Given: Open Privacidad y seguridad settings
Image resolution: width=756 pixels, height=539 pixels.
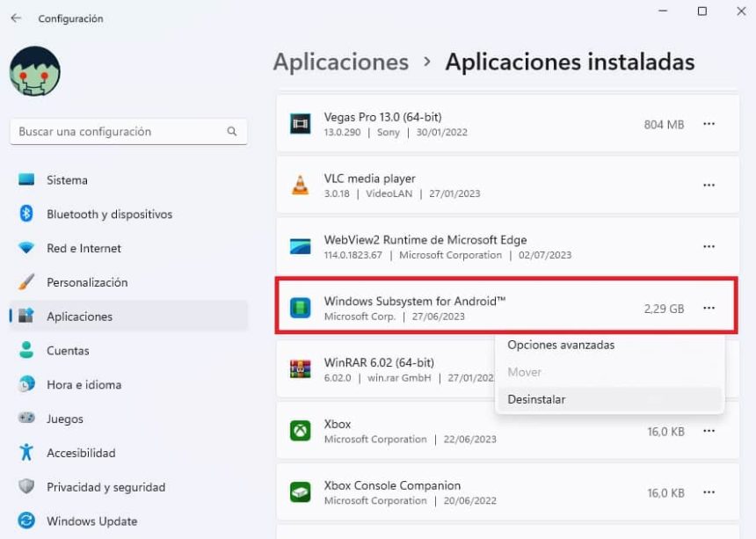Looking at the screenshot, I should [x=128, y=487].
